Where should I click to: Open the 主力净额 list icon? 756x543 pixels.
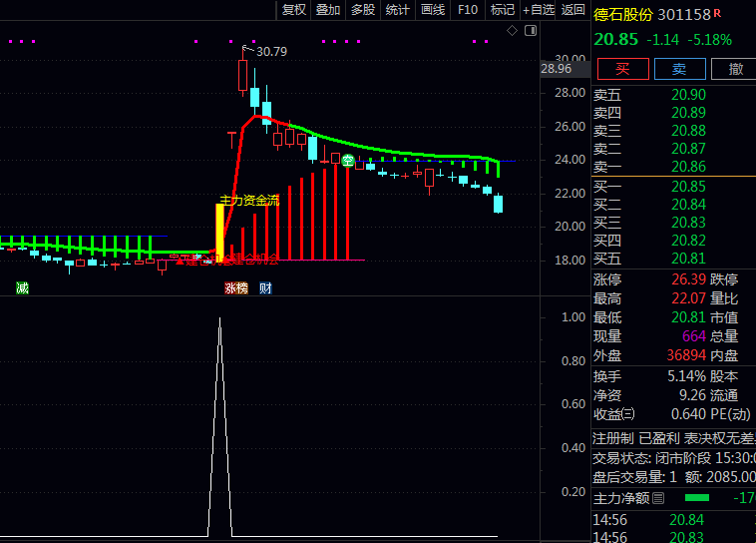click(x=657, y=498)
